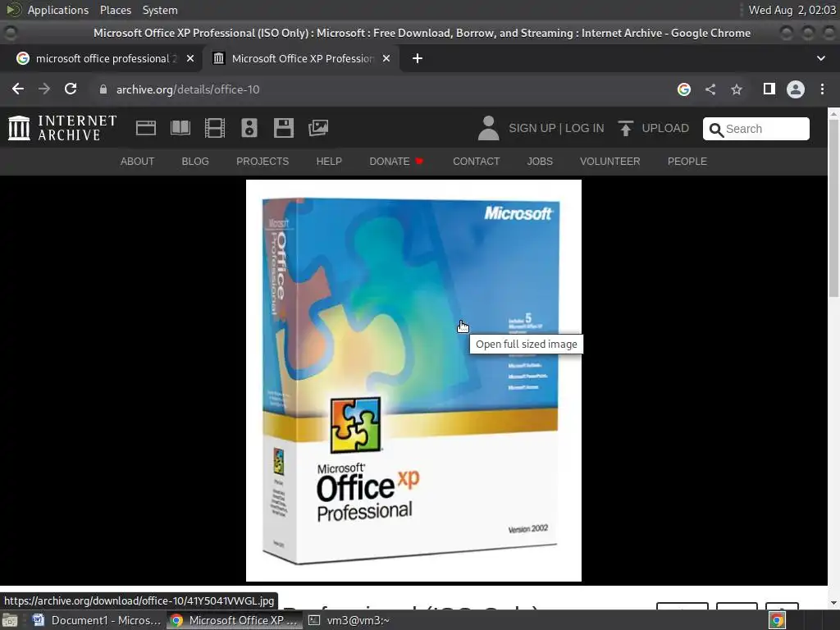
Task: Open the Software floppy disk icon
Action: point(283,128)
